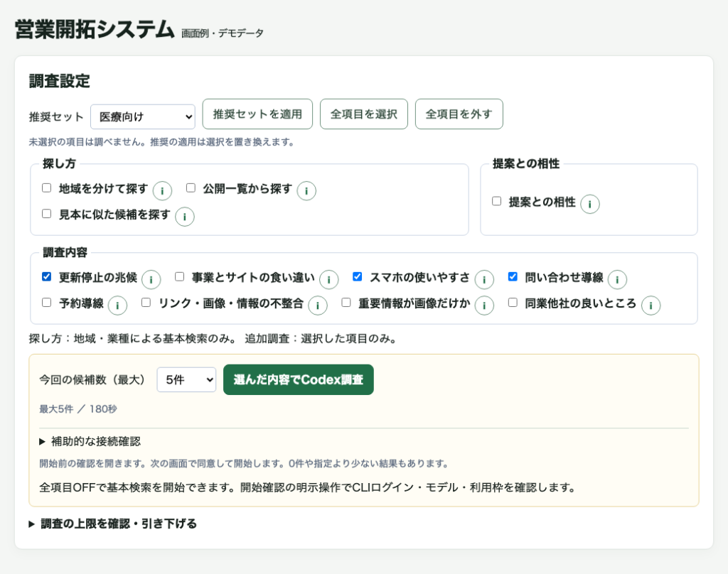Show info for スマホの使いやすさ
This screenshot has width=728, height=574.
[x=484, y=280]
